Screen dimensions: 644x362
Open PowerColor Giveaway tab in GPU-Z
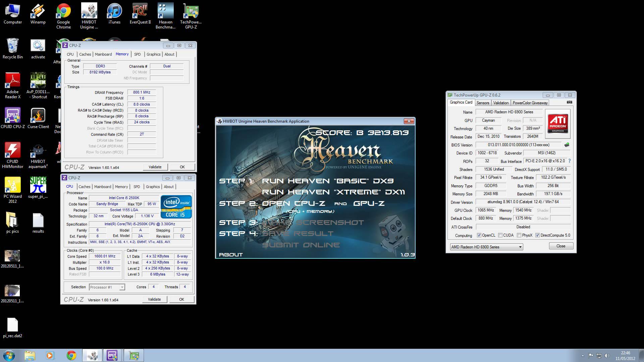pos(530,103)
